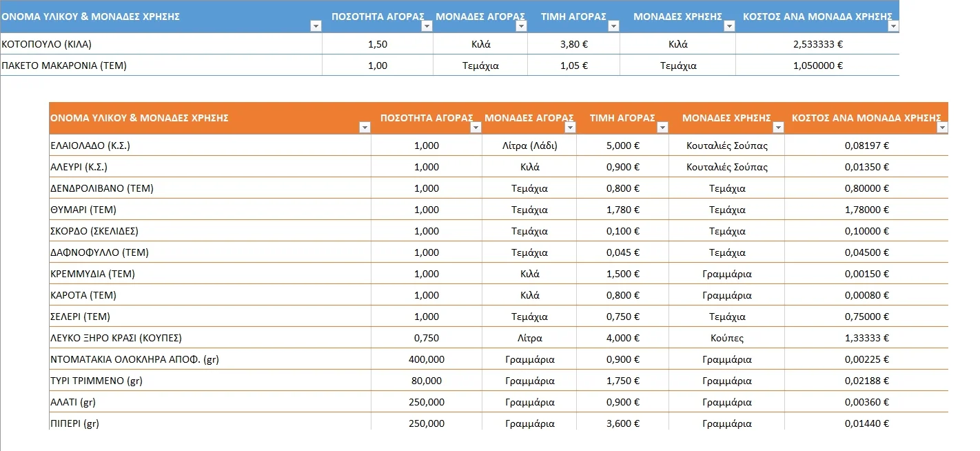
Task: Open filter dropdown for blue ΠΟΣΟΤΗΤΑ ΑΓΟΡΑΣ column
Action: click(427, 26)
